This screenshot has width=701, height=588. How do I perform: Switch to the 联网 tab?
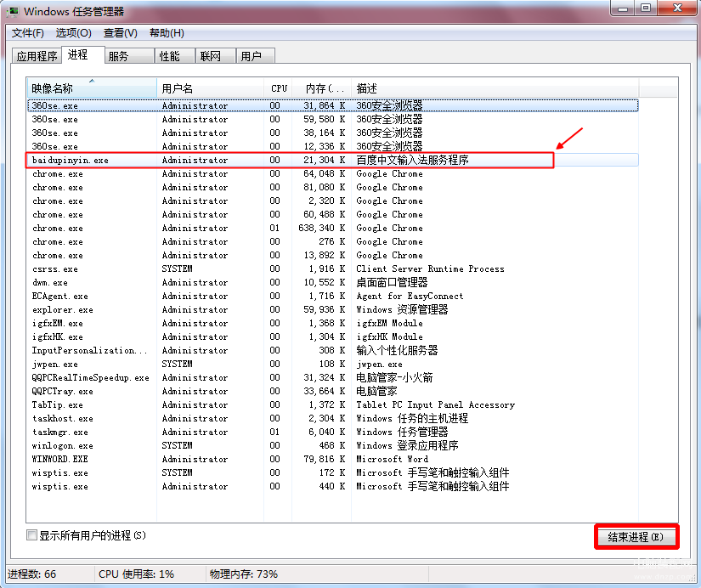click(216, 56)
